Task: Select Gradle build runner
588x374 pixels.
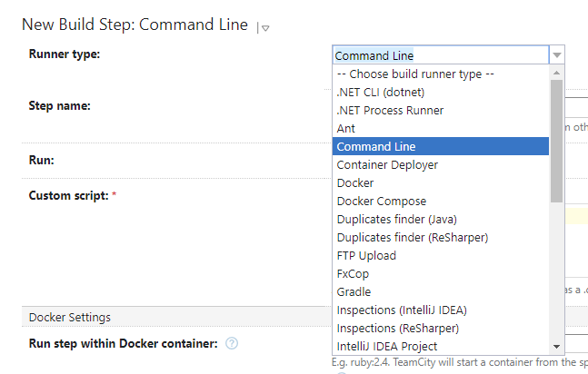Action: (354, 291)
